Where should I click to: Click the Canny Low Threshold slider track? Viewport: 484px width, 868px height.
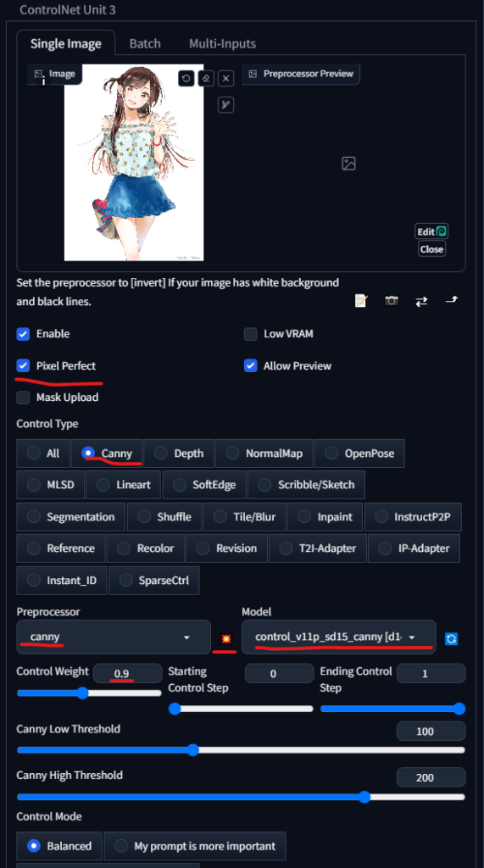coord(241,750)
